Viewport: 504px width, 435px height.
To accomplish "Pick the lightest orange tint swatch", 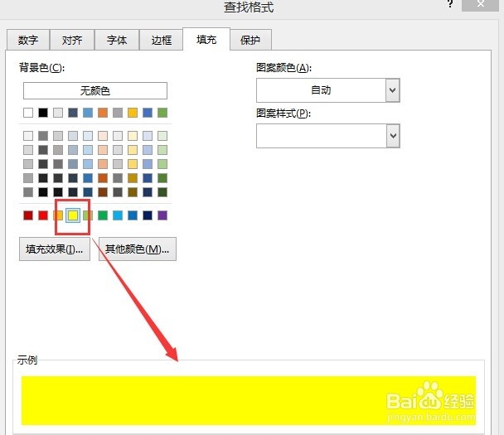I will pos(103,136).
